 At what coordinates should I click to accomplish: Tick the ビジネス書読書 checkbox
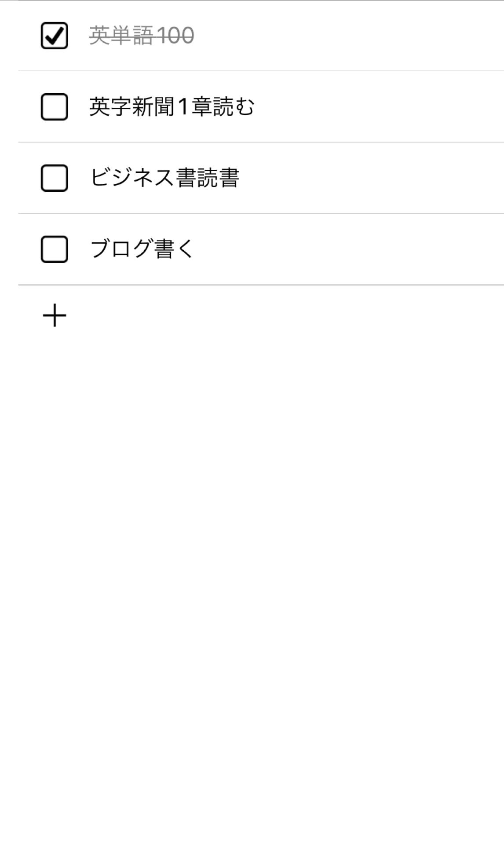click(54, 178)
